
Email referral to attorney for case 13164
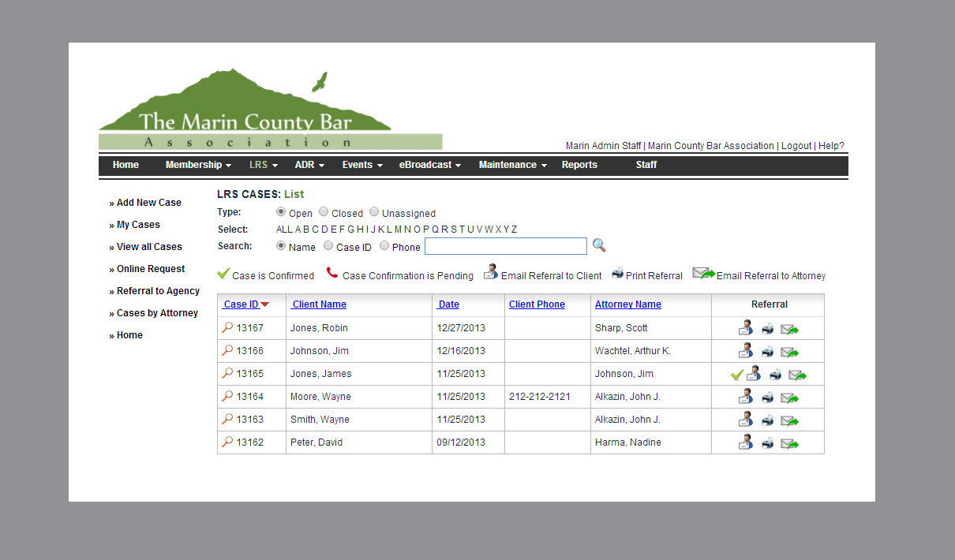pyautogui.click(x=789, y=398)
